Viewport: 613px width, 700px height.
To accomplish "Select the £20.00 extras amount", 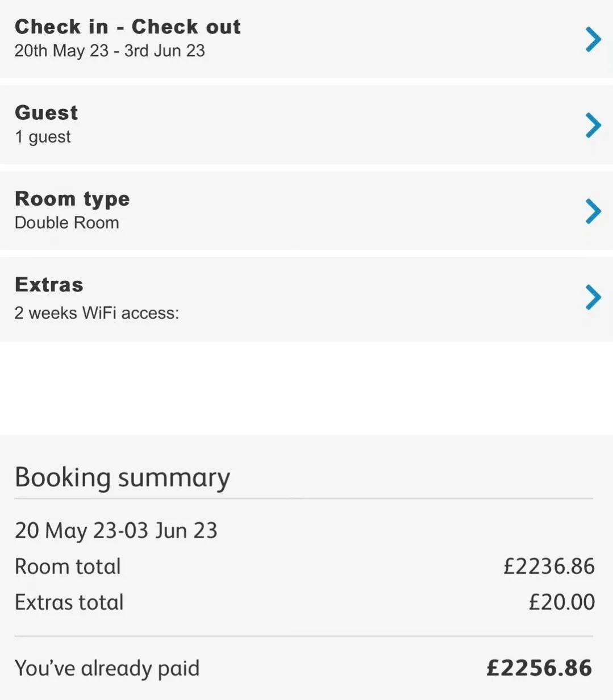I will 561,602.
